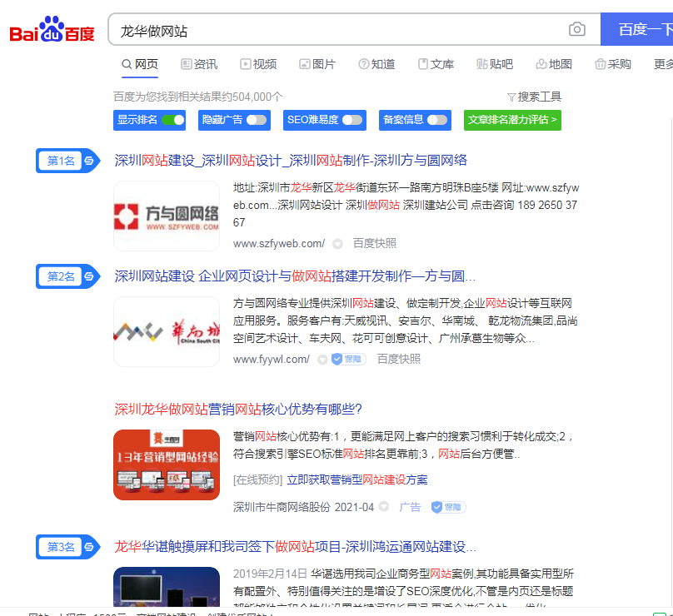The image size is (673, 616).
Task: Open the 地图 tab
Action: coord(554,64)
